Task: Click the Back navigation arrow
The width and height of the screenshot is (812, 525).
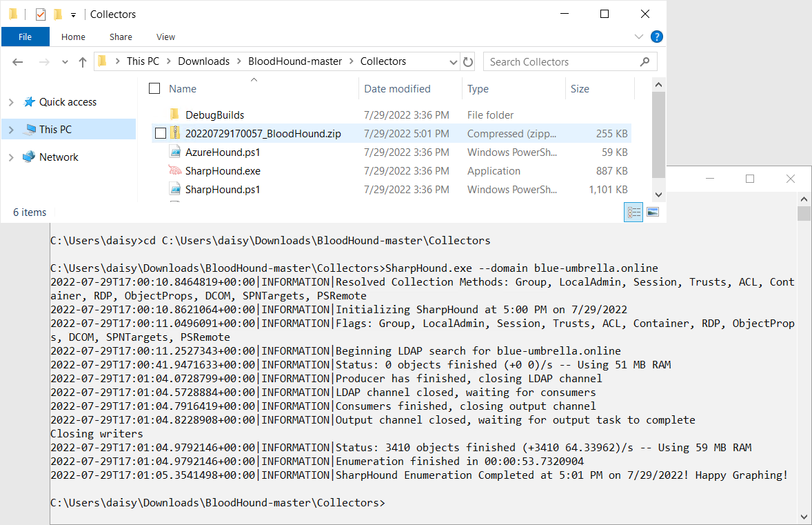Action: click(19, 61)
